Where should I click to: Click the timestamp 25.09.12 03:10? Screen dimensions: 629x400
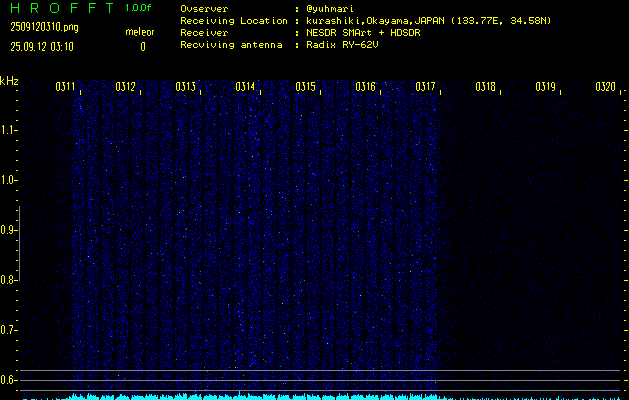(42, 47)
